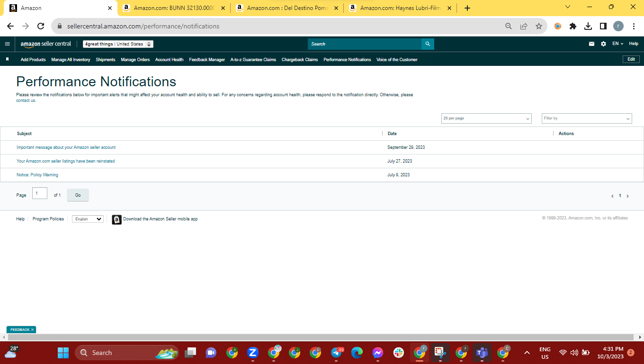Click the zoom magnifier icon in the address bar
644x364 pixels.
coord(509,27)
